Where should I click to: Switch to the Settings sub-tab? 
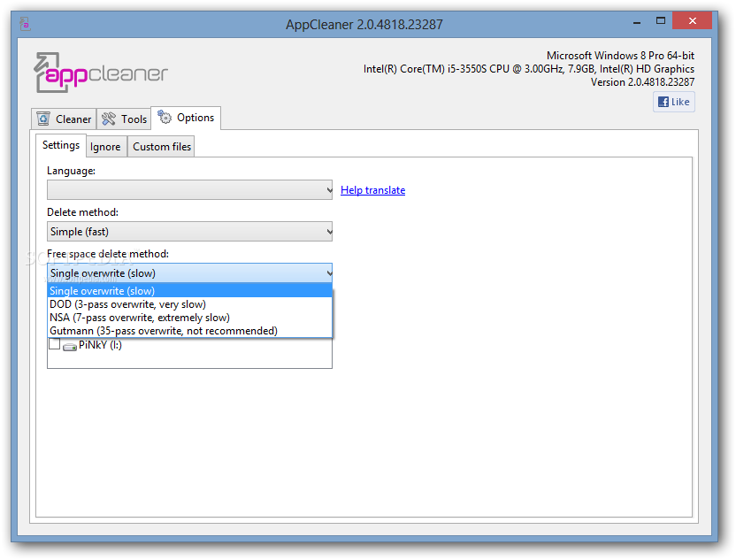60,145
